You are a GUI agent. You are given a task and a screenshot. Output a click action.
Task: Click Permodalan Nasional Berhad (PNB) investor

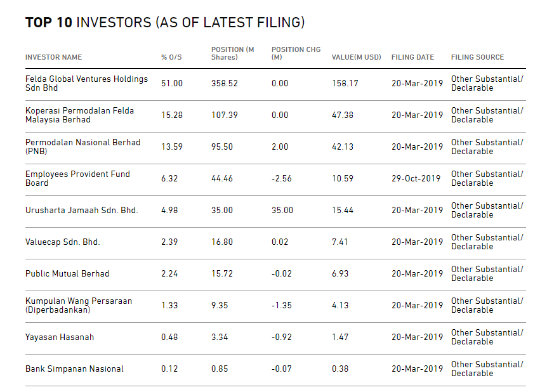click(x=82, y=147)
